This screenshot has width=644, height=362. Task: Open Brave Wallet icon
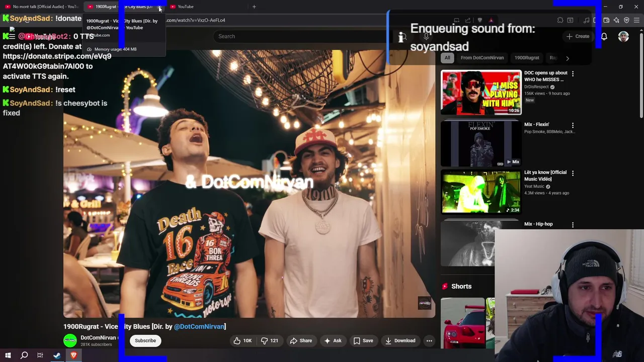point(606,20)
